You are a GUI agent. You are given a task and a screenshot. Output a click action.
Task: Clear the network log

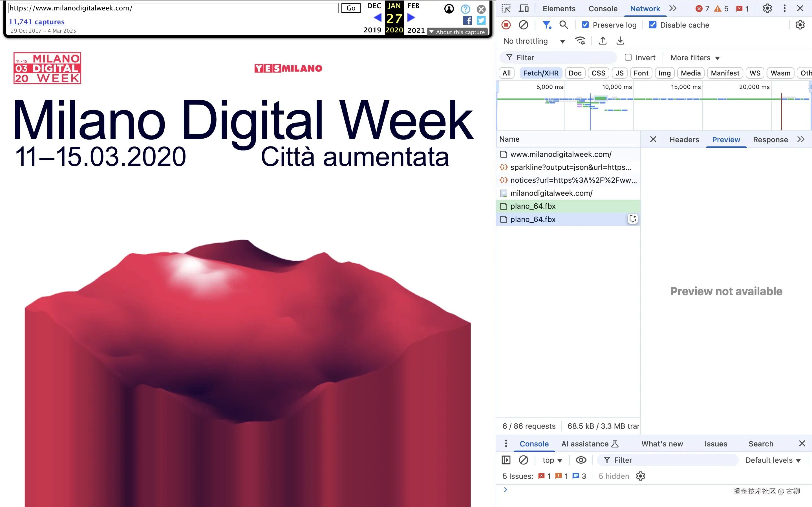pyautogui.click(x=524, y=25)
